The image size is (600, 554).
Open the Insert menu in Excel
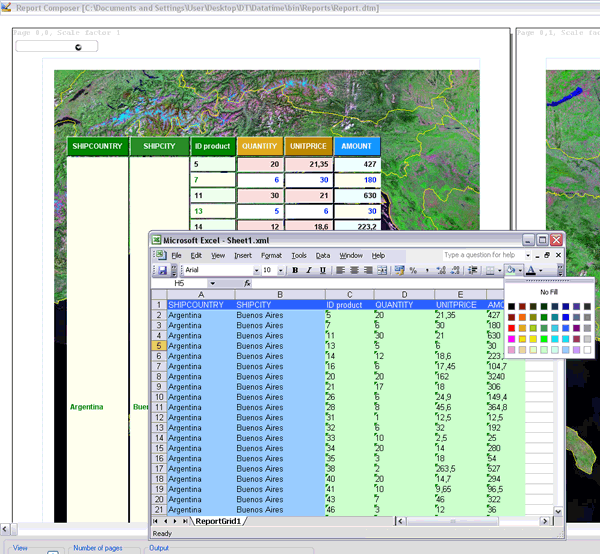[243, 256]
